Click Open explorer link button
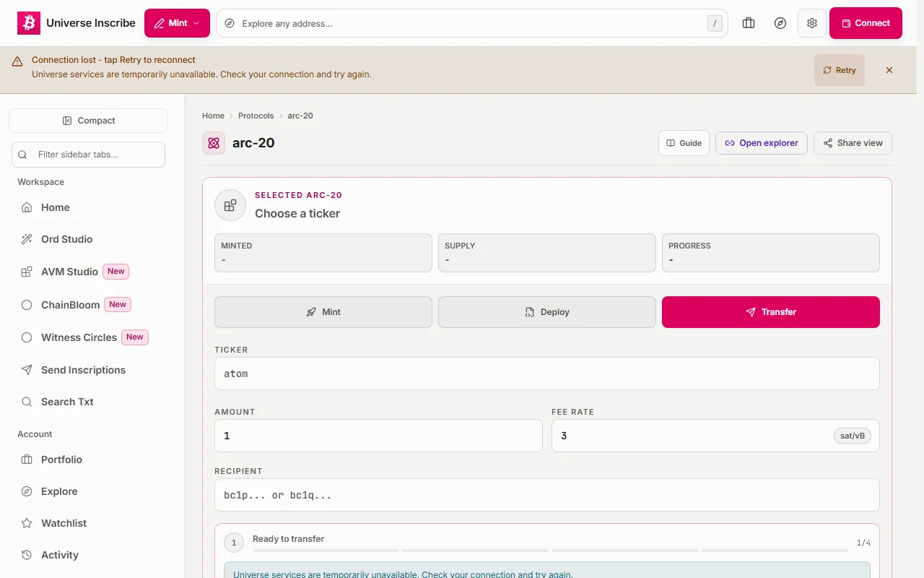This screenshot has height=578, width=924. [x=762, y=143]
